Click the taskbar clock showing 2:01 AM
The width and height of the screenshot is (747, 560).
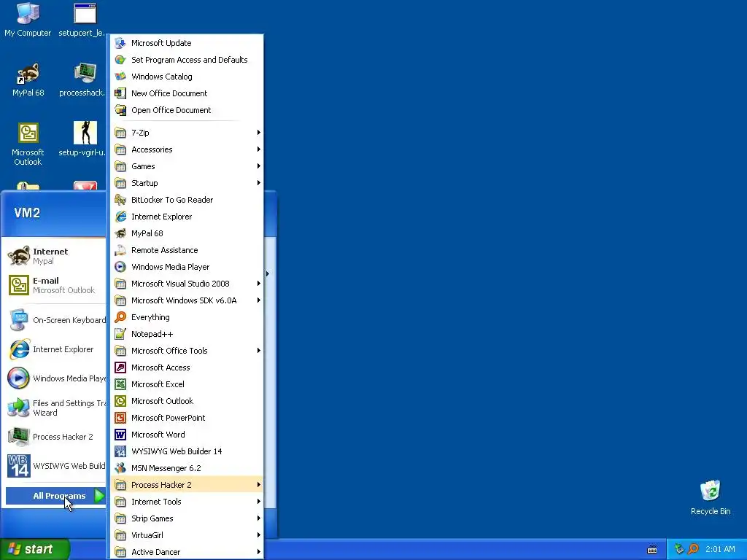720,549
